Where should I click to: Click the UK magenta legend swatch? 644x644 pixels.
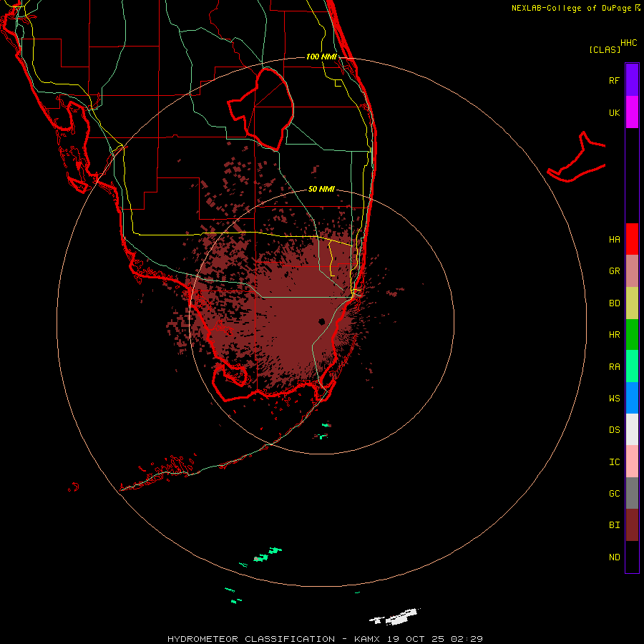[x=632, y=112]
